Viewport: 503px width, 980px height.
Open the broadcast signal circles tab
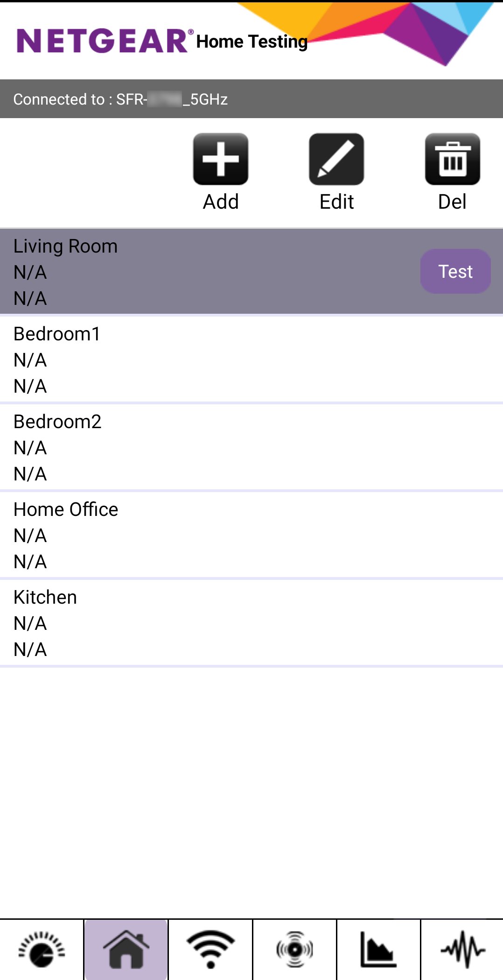pyautogui.click(x=294, y=950)
